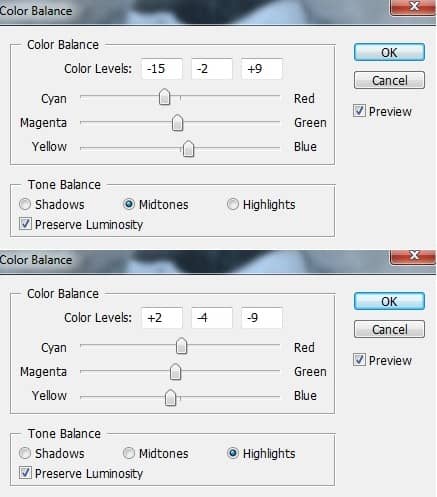Click Cancel in the lower Color Balance dialog

pos(389,329)
